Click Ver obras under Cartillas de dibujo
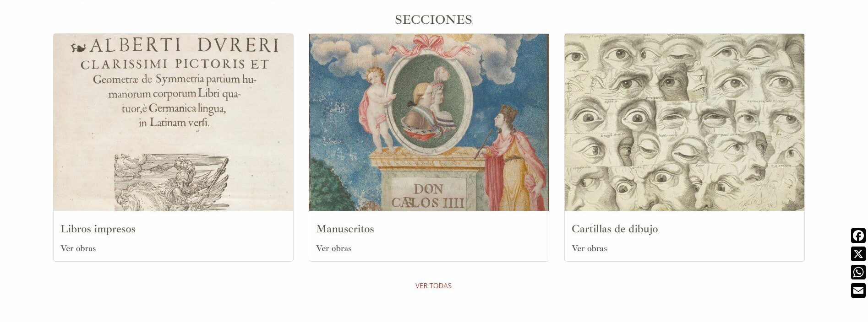 (x=590, y=248)
